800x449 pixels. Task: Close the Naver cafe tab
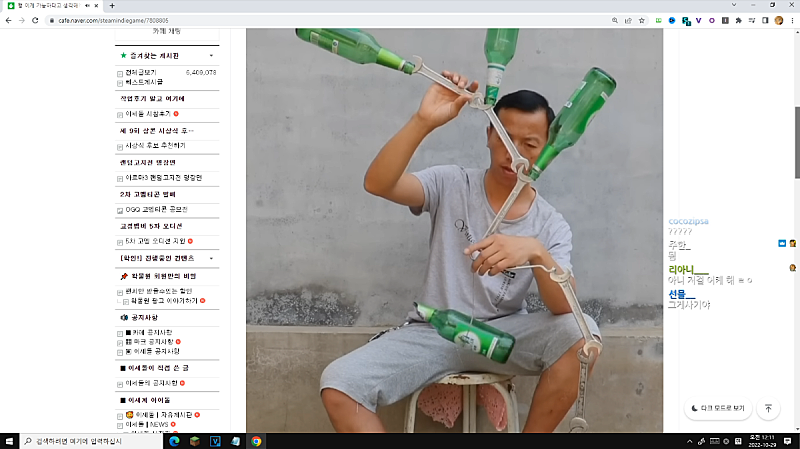(96, 6)
